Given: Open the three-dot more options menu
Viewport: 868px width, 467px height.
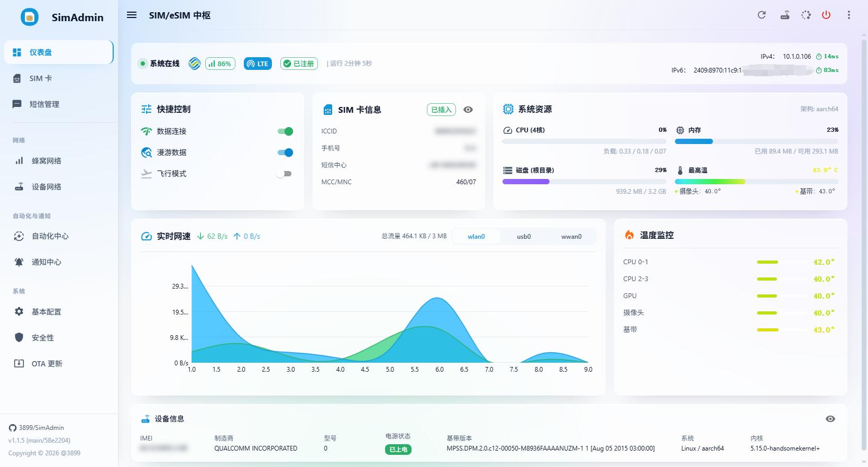Looking at the screenshot, I should pos(849,15).
